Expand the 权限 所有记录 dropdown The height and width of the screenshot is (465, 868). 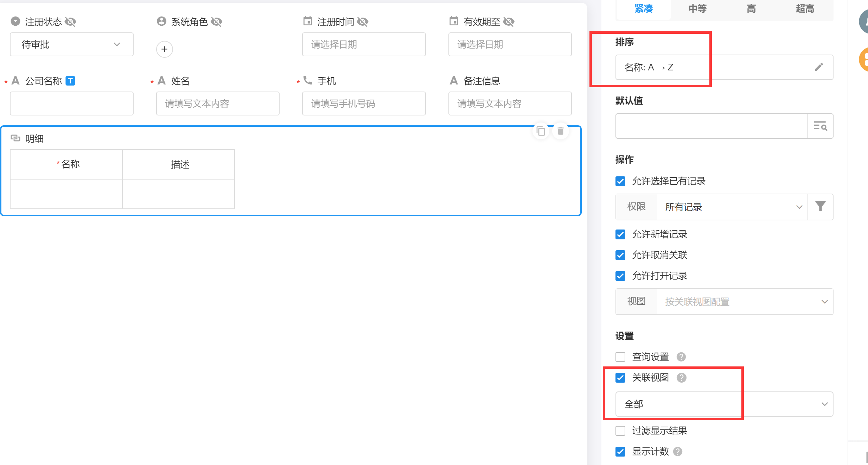point(732,207)
